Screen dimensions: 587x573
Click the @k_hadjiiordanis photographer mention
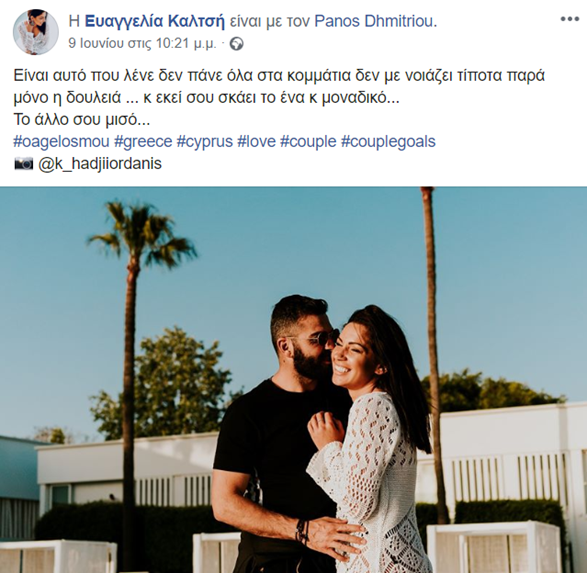coord(100,164)
